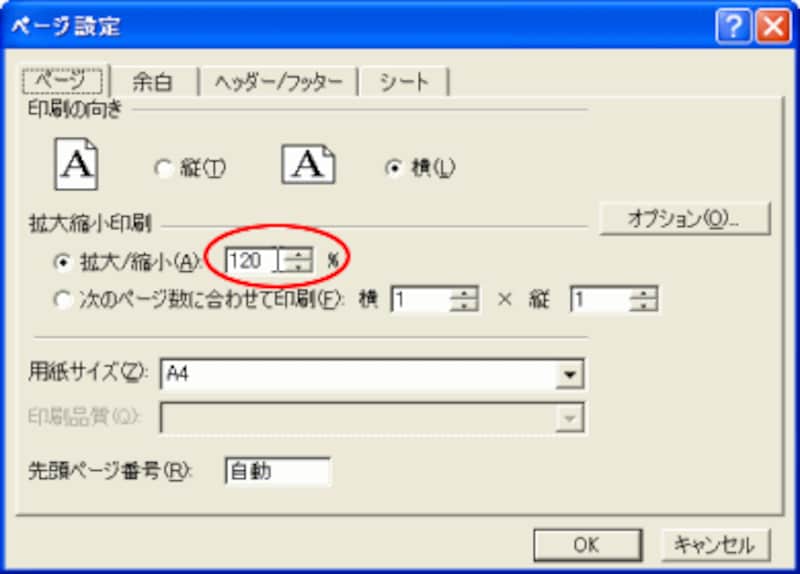Viewport: 800px width, 574px height.
Task: Close the ページ設定 dialog
Action: coord(772,26)
